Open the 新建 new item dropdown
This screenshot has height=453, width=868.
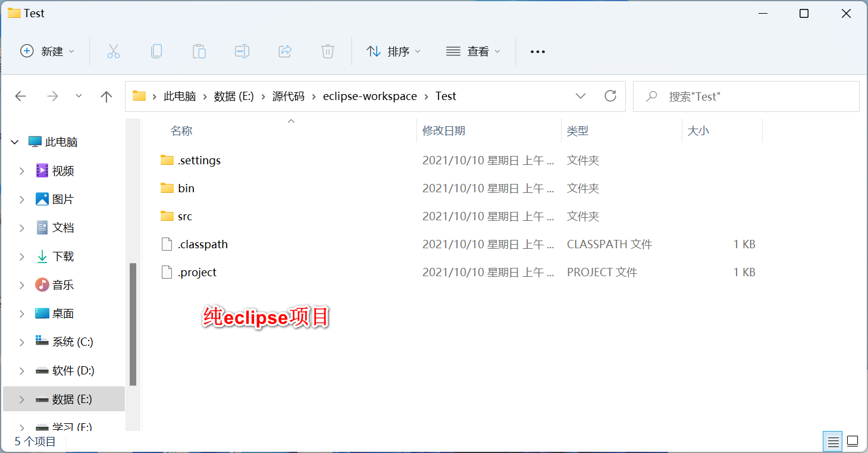48,51
